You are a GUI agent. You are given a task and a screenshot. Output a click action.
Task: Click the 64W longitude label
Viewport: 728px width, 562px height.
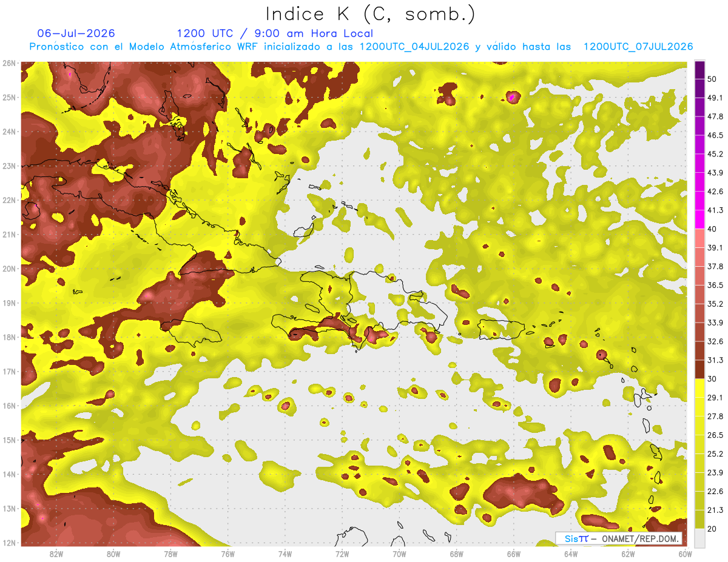click(571, 554)
